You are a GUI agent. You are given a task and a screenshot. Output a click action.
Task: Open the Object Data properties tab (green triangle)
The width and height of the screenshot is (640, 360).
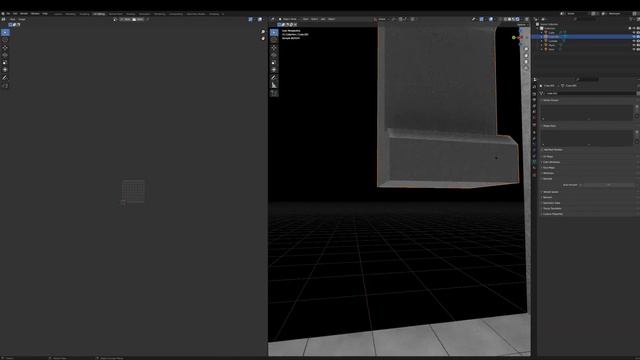coord(534,162)
